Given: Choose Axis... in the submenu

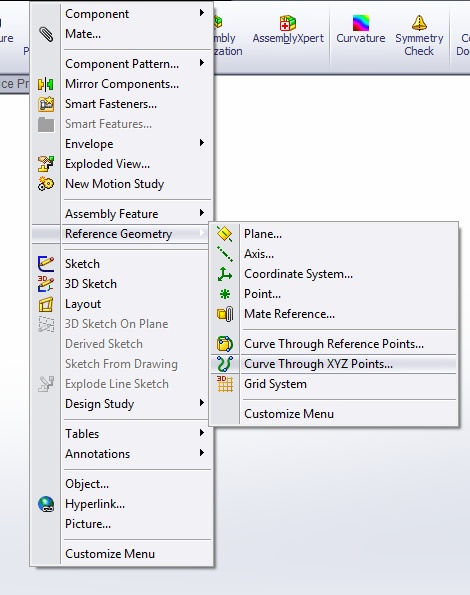Looking at the screenshot, I should click(x=334, y=254).
